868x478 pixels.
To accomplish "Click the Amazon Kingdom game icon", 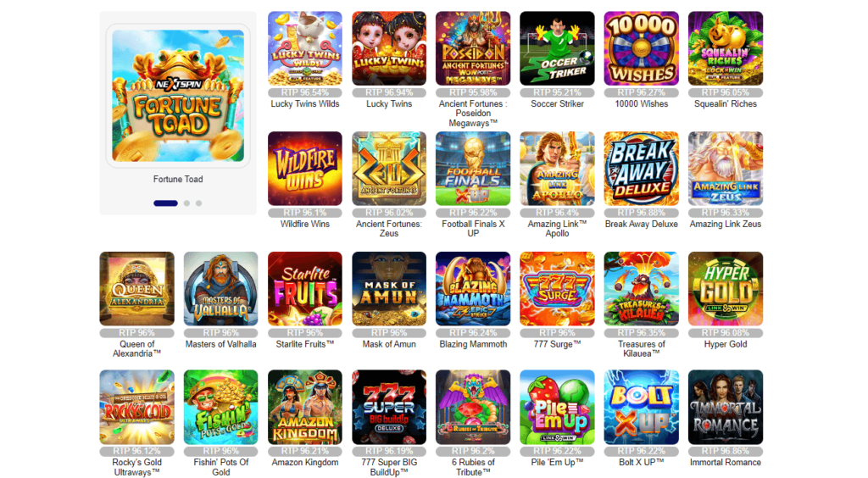I will (x=305, y=407).
